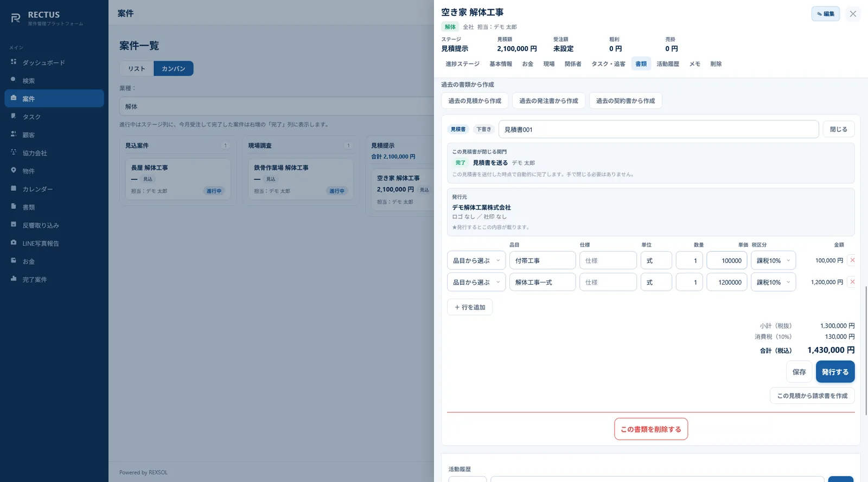Select the カンバン view toggle

point(174,68)
